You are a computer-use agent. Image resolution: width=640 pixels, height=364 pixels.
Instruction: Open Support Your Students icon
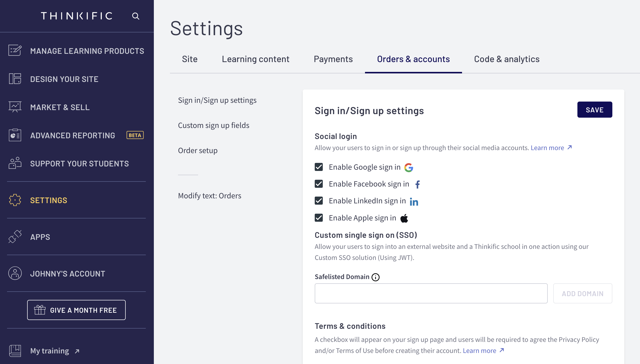click(x=15, y=163)
